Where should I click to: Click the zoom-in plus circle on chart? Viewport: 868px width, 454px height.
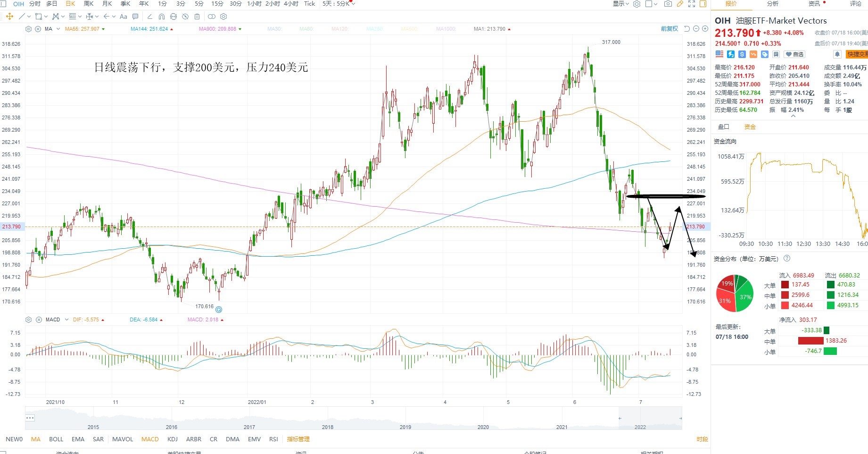click(x=705, y=29)
